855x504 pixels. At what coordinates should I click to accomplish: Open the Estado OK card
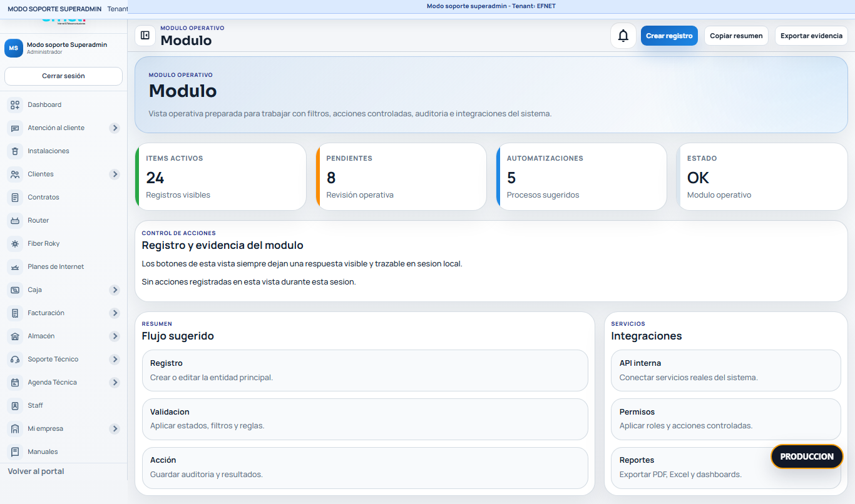[x=762, y=177]
